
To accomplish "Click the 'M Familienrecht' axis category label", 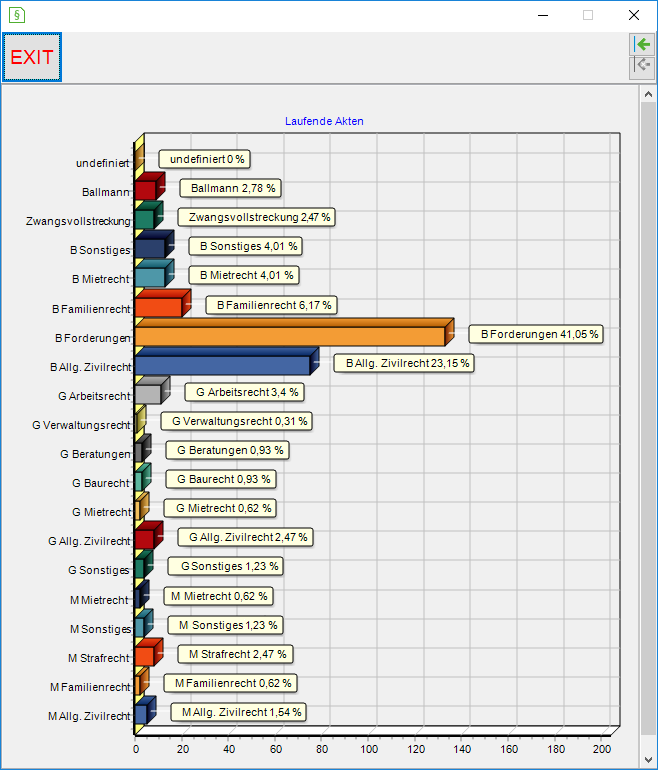I will [x=90, y=687].
